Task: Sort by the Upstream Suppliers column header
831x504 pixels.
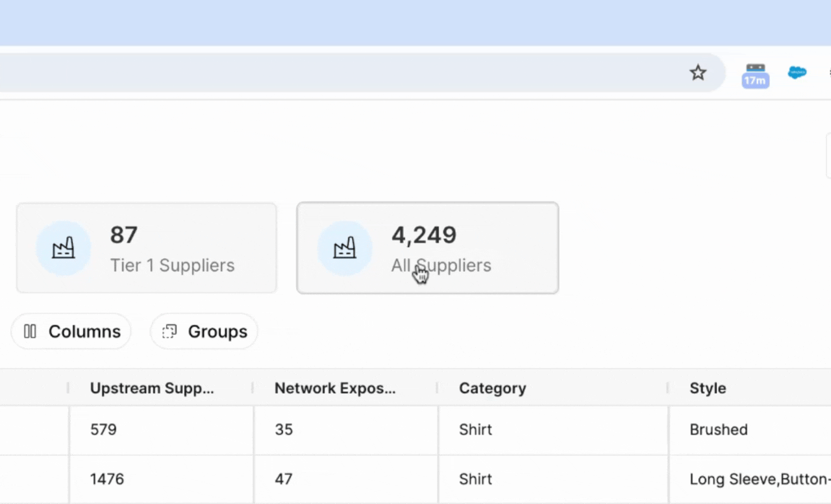Action: coord(152,388)
